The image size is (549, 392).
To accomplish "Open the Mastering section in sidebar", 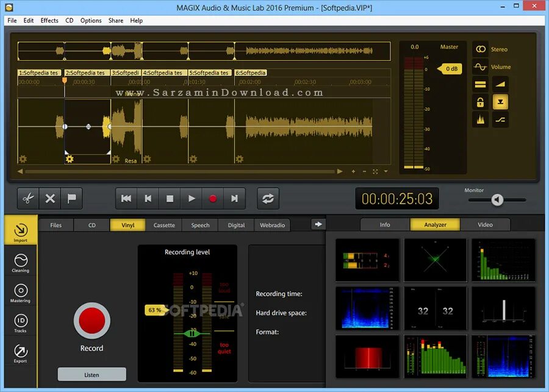I will 20,293.
